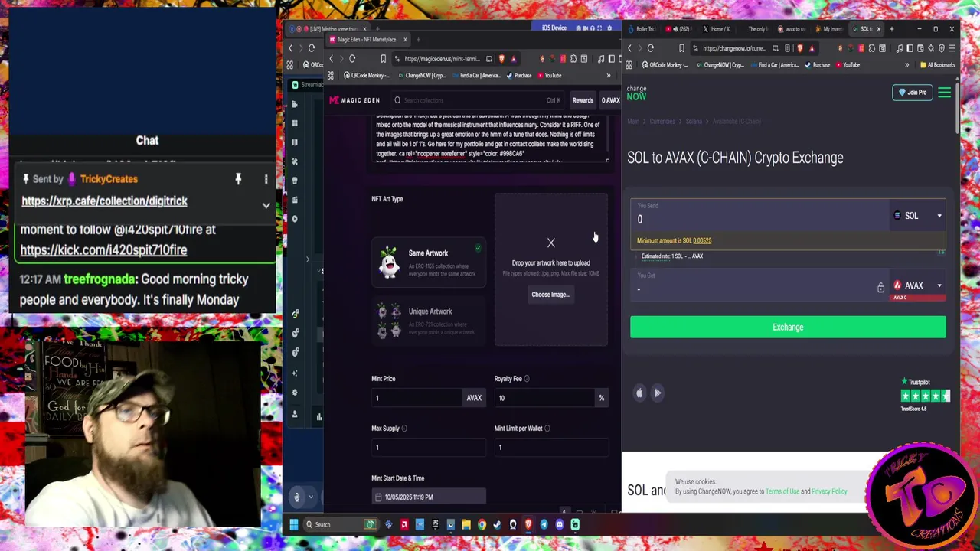
Task: Open pinned chat message options menu
Action: (x=266, y=179)
